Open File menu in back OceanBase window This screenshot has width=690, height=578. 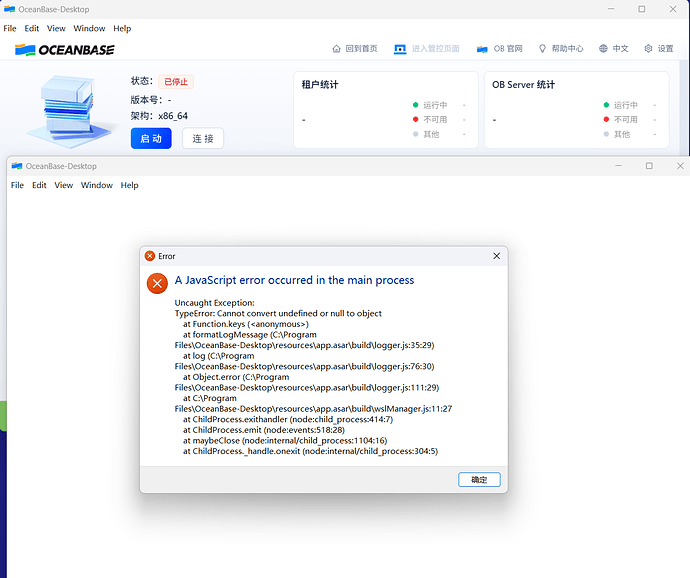10,28
